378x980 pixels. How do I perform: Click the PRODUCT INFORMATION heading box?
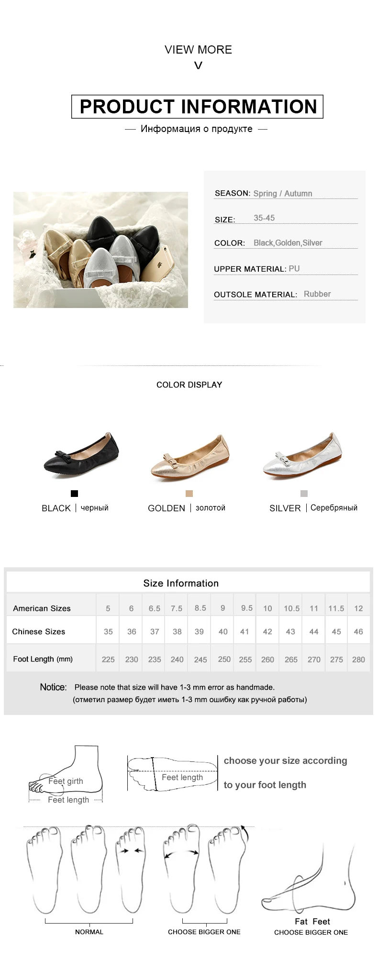[x=197, y=107]
